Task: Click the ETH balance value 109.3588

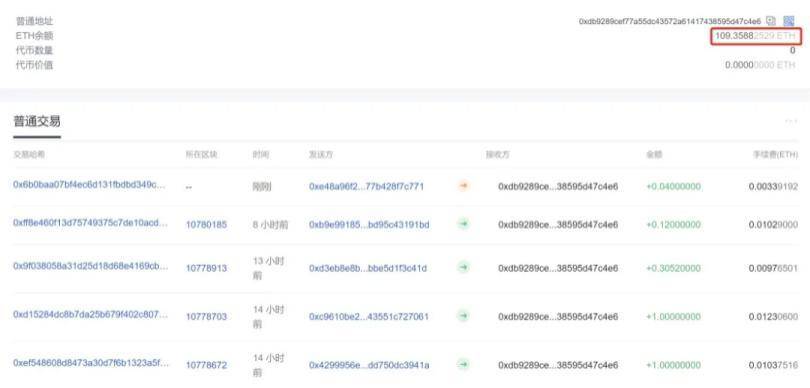Action: pos(755,36)
